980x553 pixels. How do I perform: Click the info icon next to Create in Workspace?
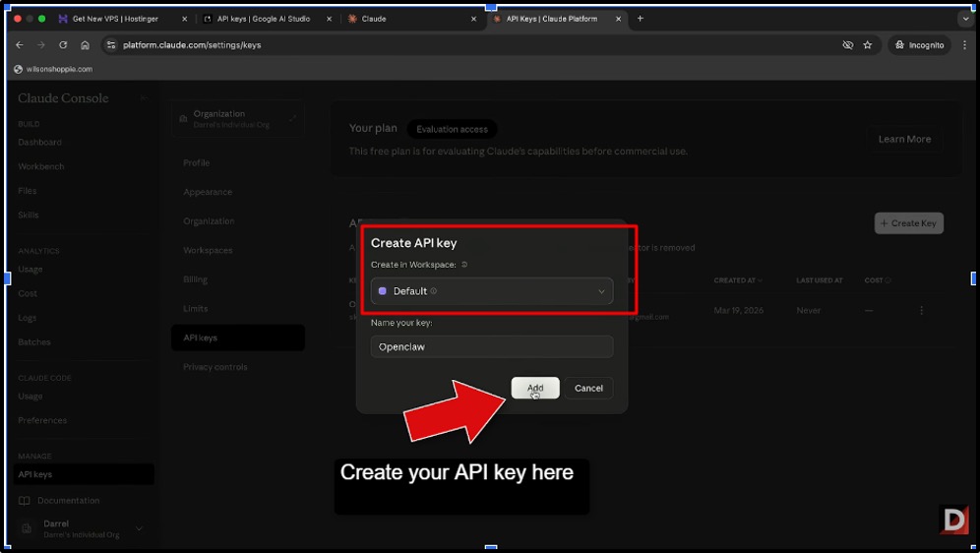coord(464,265)
